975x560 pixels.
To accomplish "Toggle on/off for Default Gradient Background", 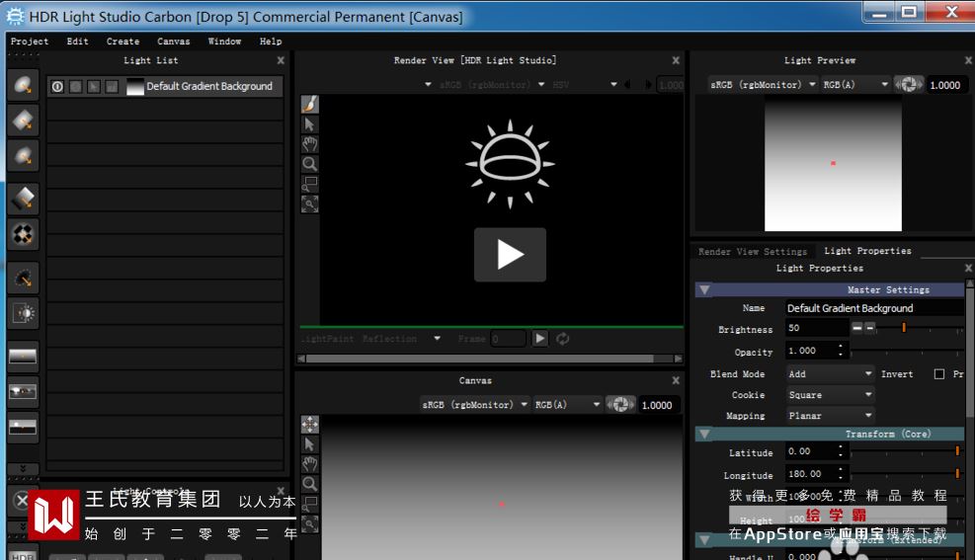I will (57, 86).
